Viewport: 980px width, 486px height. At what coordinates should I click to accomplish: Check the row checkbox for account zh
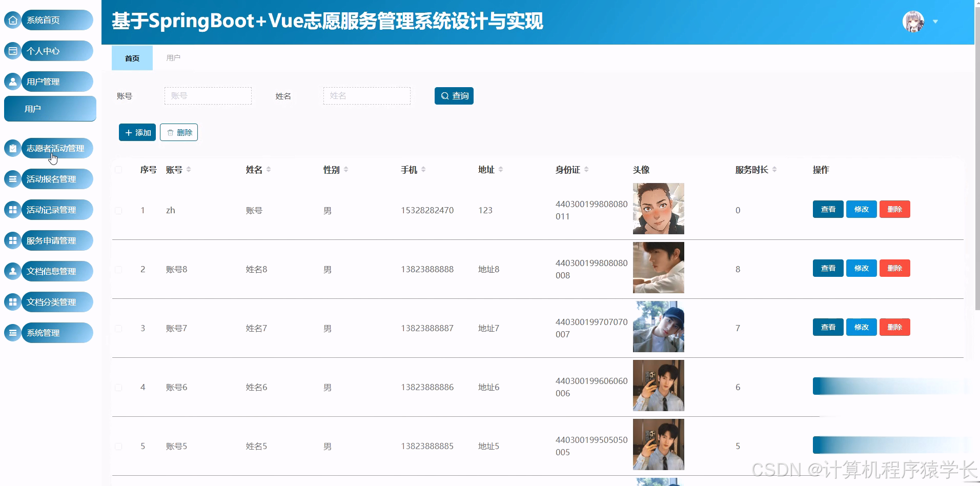(118, 211)
